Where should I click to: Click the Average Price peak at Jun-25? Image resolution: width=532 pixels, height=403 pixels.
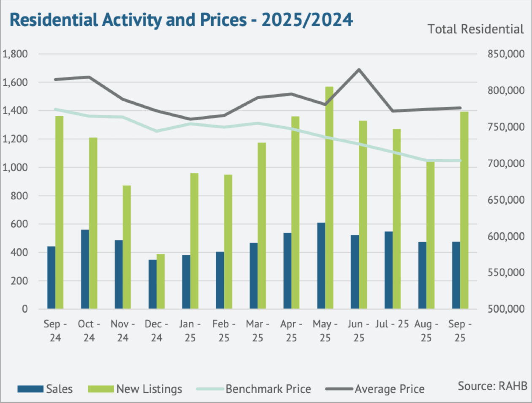point(359,69)
